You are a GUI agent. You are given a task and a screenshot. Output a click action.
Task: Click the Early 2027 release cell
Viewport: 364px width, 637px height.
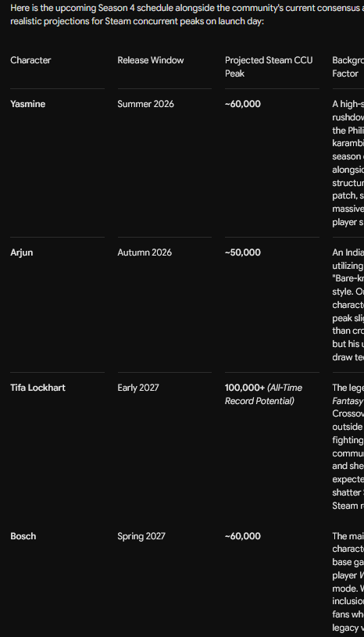click(x=138, y=388)
